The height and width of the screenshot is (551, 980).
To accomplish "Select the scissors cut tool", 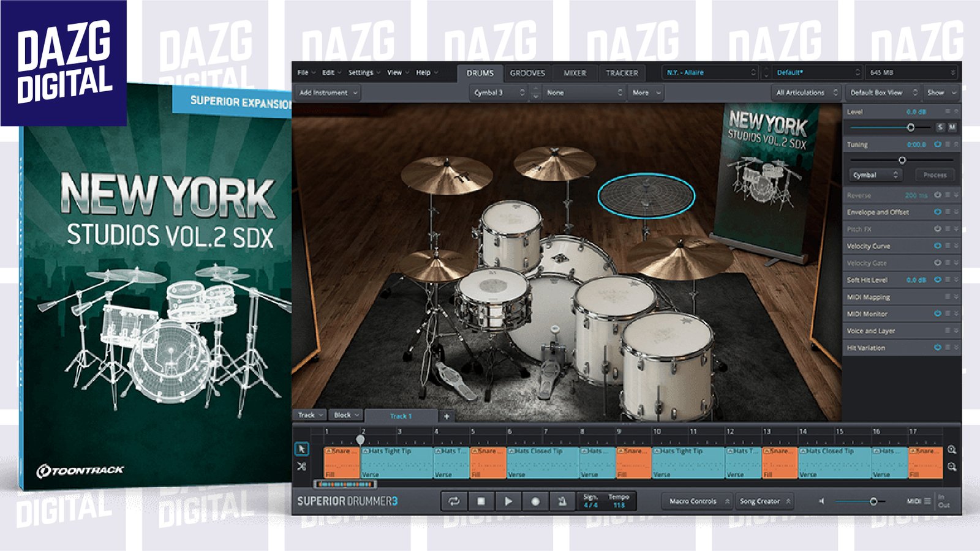I will click(301, 467).
